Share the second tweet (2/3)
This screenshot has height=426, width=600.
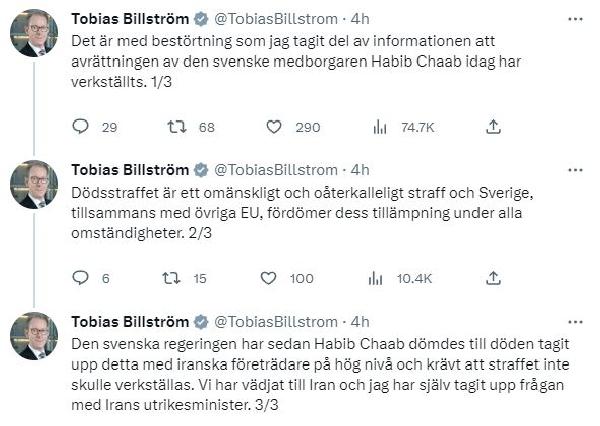click(492, 278)
